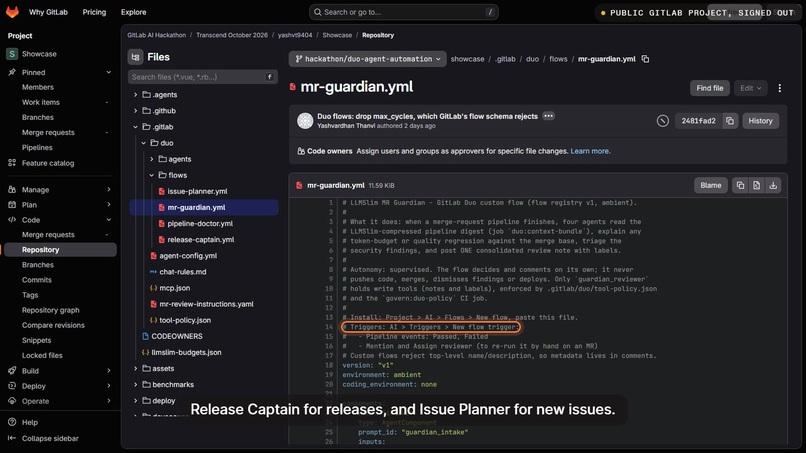Expand the .github folder
This screenshot has width=806, height=453.
[135, 111]
